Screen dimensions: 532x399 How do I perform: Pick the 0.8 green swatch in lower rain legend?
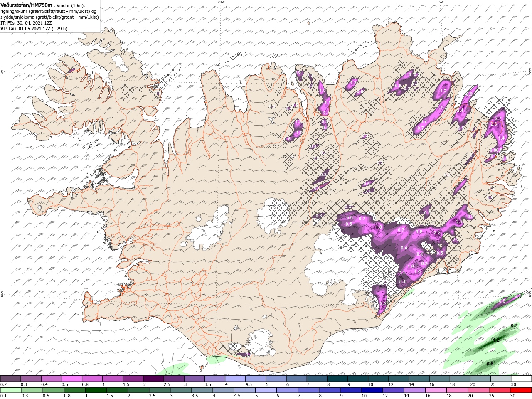(x=75, y=390)
